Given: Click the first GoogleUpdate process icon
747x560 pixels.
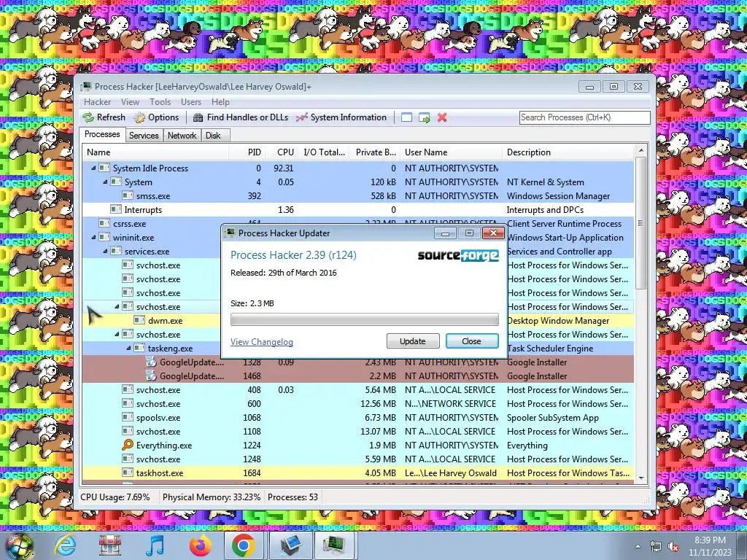Looking at the screenshot, I should pyautogui.click(x=151, y=362).
